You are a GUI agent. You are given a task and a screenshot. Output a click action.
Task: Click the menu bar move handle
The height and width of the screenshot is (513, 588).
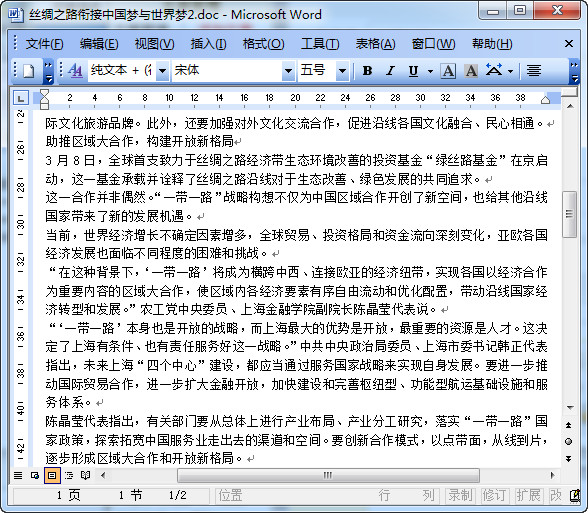pos(15,44)
